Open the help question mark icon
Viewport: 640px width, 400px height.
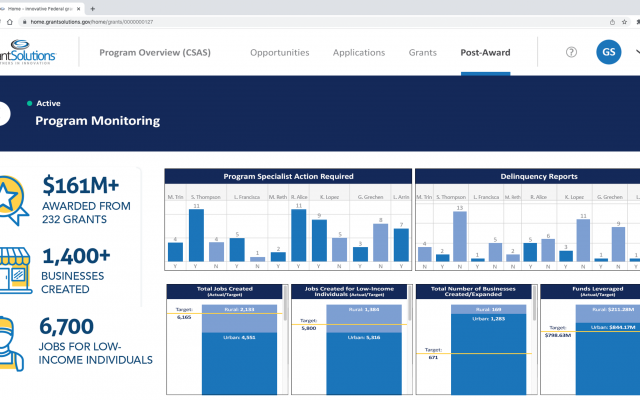click(x=571, y=52)
